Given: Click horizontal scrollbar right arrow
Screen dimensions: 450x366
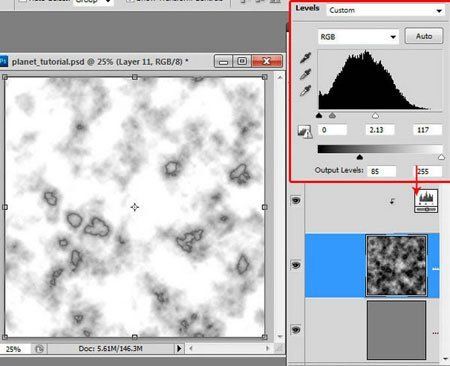Looking at the screenshot, I should click(x=267, y=348).
